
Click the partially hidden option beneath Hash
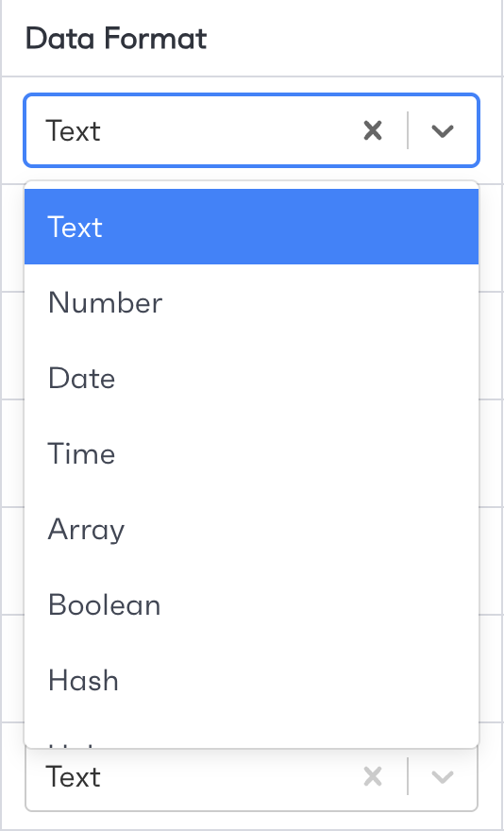[x=251, y=738]
